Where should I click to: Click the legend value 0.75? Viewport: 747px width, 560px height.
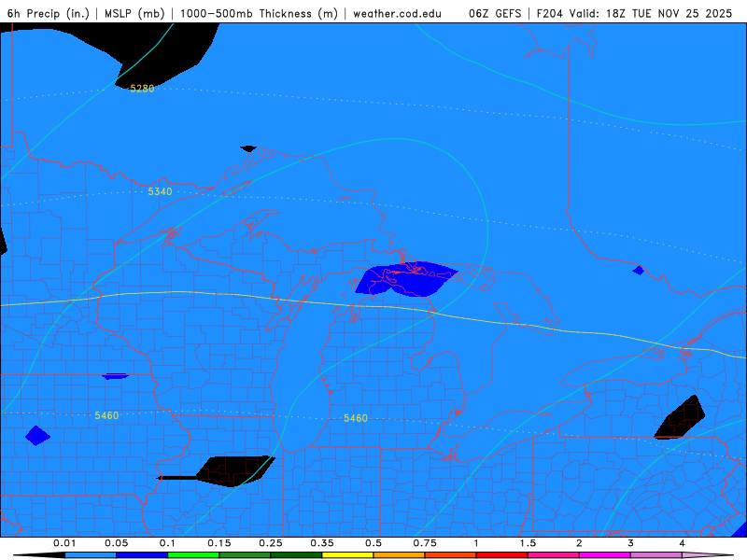(x=425, y=543)
